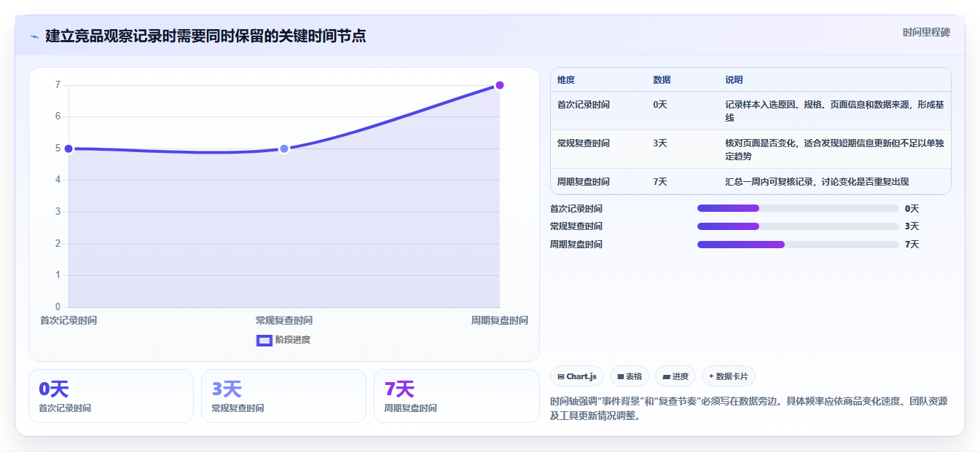Image resolution: width=980 pixels, height=452 pixels.
Task: Click the description starting 核对页面是否变化
Action: (834, 150)
